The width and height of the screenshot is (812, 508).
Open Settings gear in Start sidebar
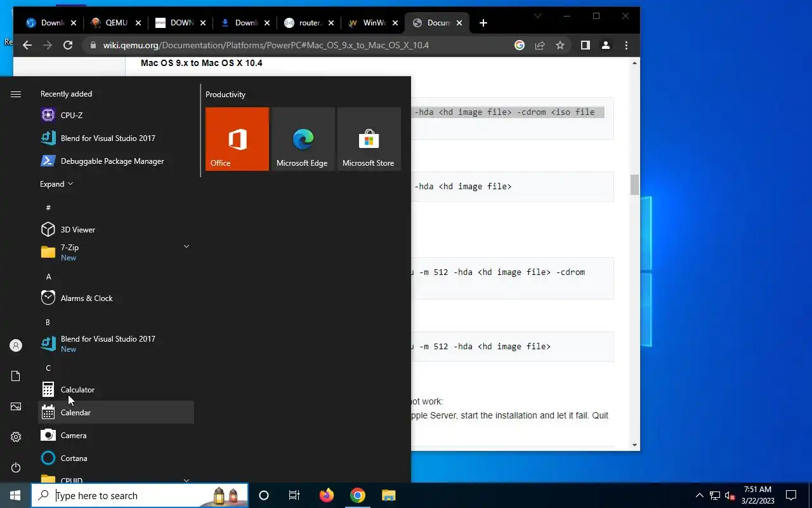pyautogui.click(x=16, y=437)
